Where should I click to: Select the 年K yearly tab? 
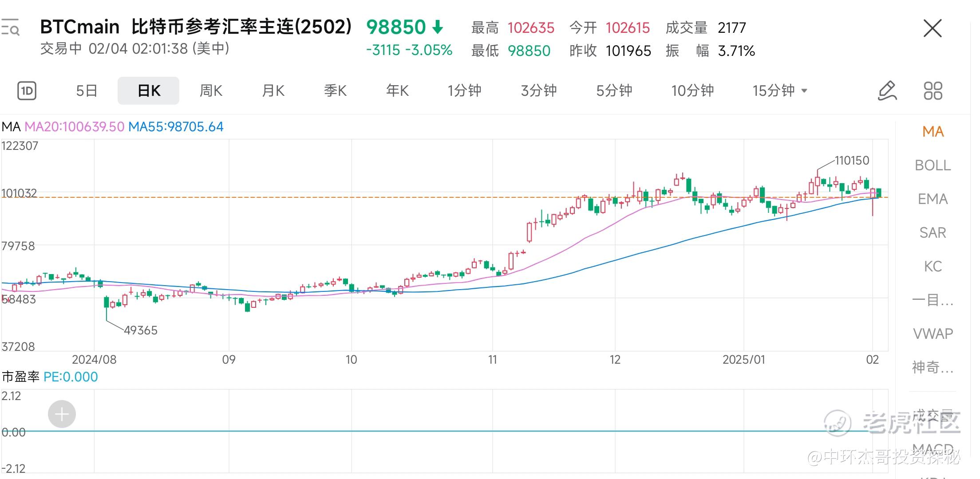pos(397,91)
